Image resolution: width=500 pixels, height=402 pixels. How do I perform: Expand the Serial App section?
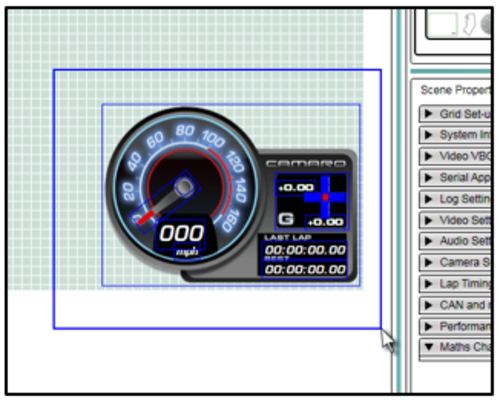point(455,178)
